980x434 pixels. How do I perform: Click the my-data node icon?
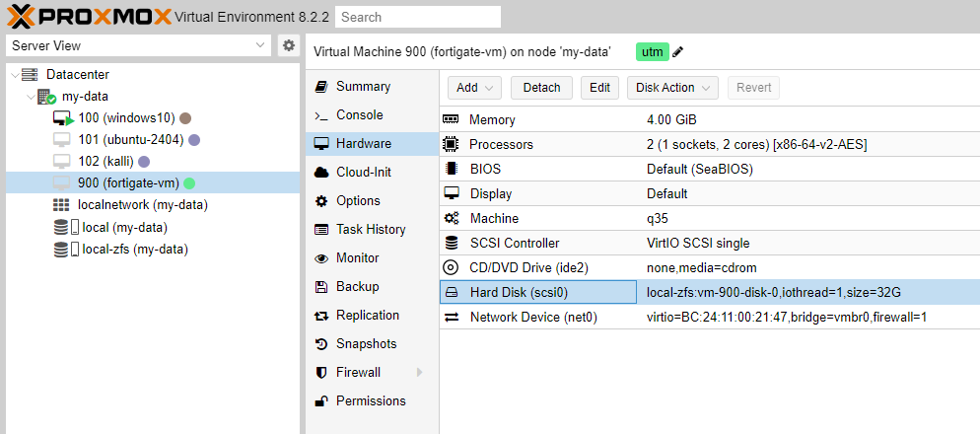(x=47, y=97)
